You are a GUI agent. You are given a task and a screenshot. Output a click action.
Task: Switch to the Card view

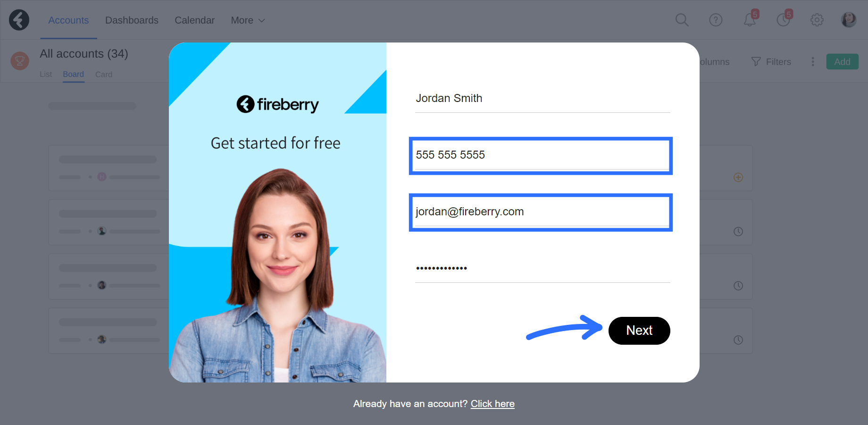104,75
